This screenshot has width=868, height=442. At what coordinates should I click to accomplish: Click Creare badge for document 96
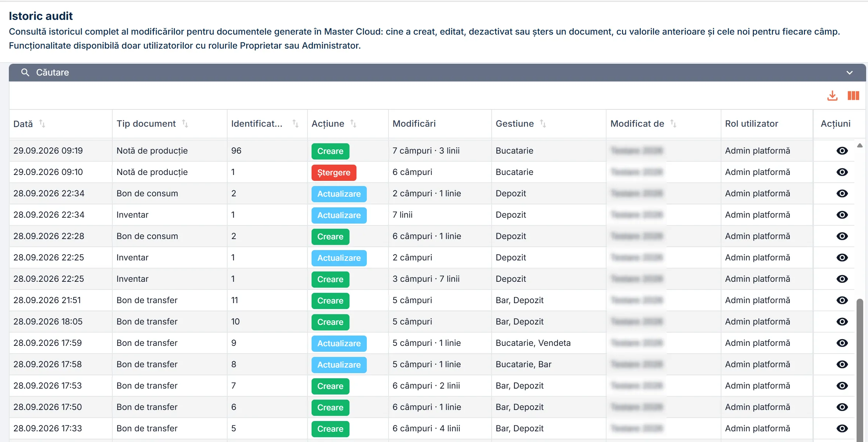pyautogui.click(x=330, y=151)
